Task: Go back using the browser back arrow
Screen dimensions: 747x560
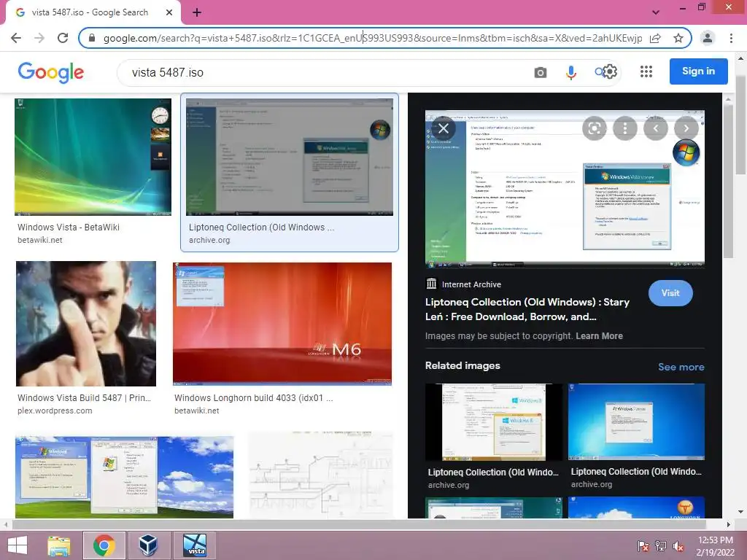Action: (16, 38)
